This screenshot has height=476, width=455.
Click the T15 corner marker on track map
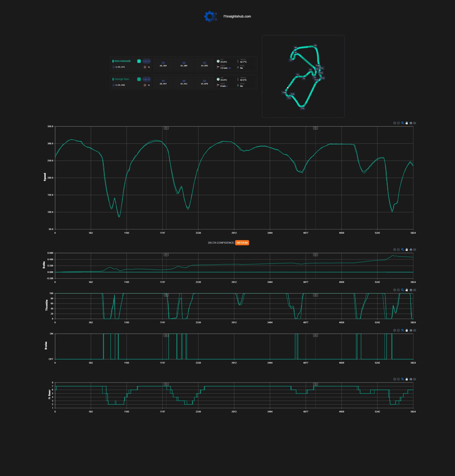pos(302,108)
